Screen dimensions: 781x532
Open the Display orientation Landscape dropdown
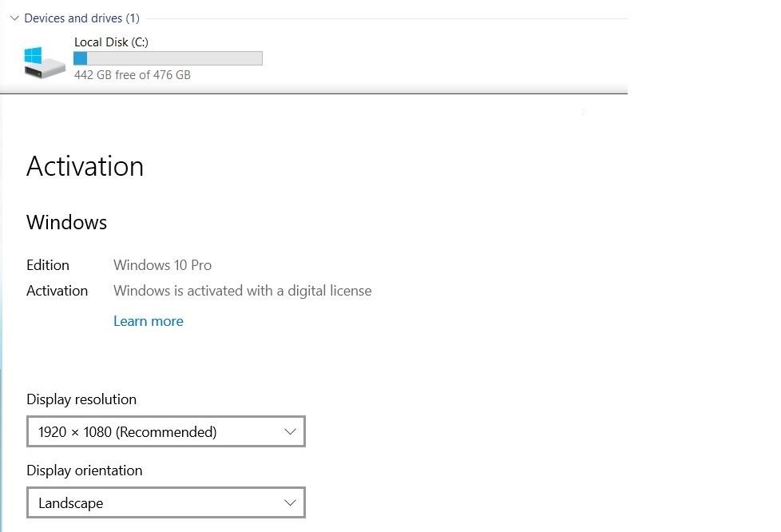click(x=166, y=502)
